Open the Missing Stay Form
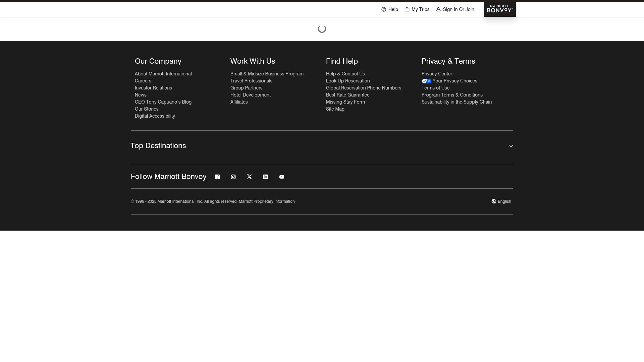Image resolution: width=644 pixels, height=362 pixels. [x=345, y=102]
